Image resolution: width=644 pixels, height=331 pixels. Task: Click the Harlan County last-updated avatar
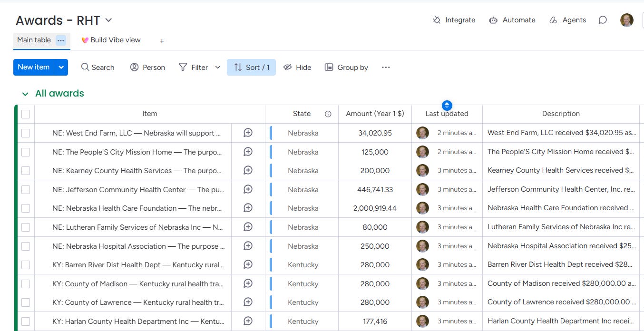422,321
